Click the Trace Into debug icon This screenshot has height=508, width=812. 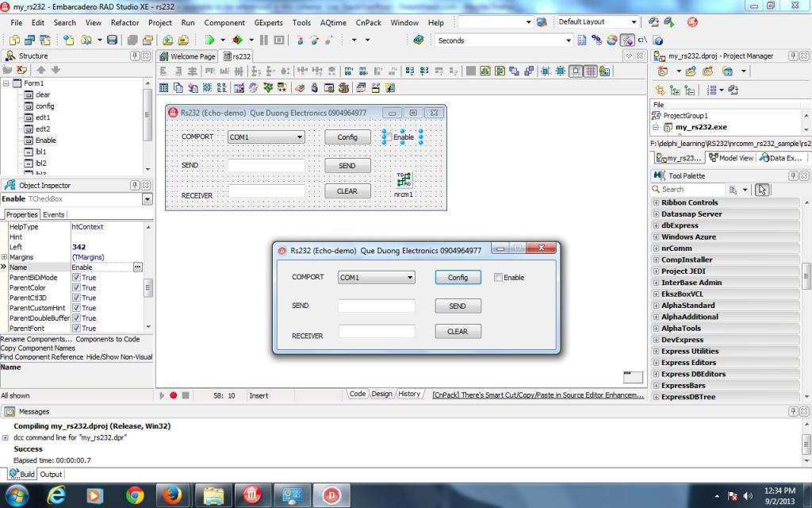click(x=300, y=40)
